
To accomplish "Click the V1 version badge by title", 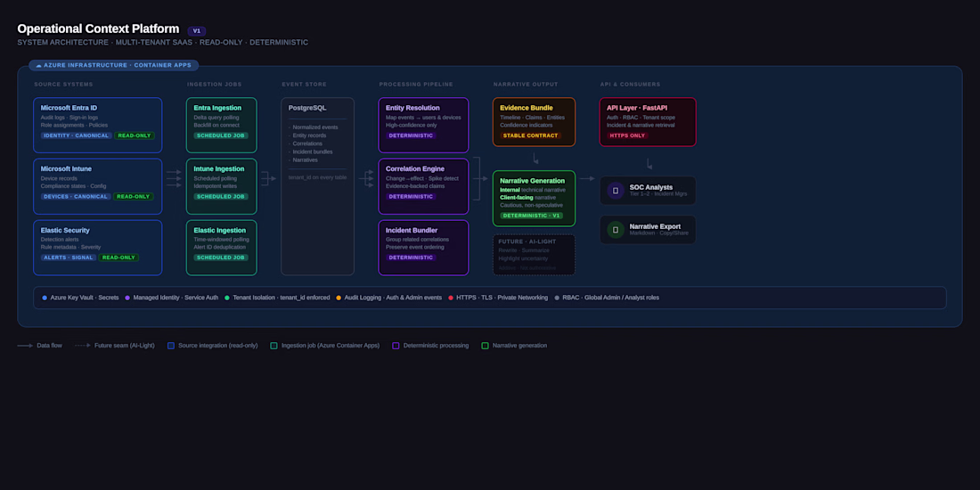I will click(197, 31).
